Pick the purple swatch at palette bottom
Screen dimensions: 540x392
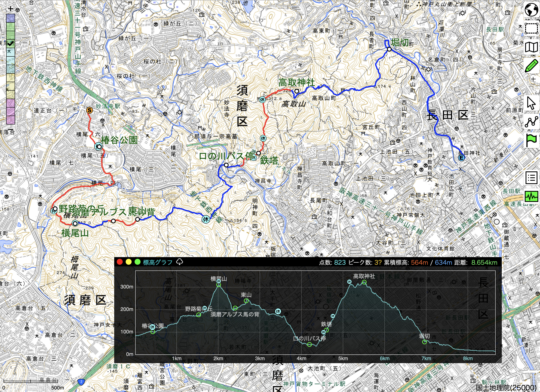pyautogui.click(x=10, y=120)
